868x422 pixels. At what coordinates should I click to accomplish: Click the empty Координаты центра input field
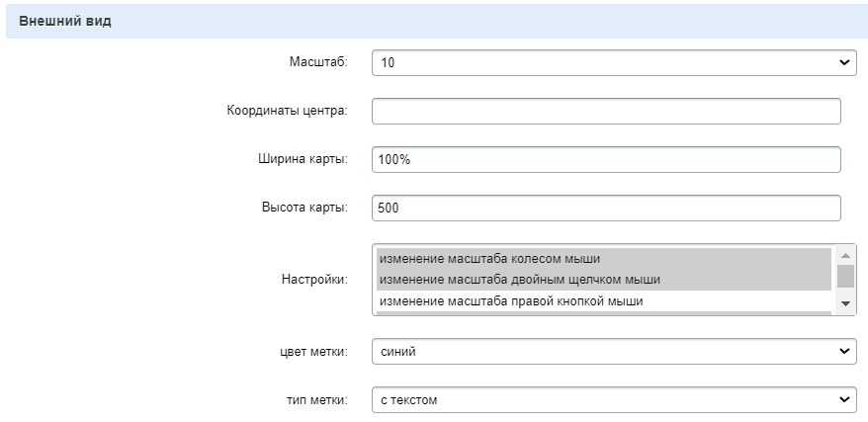click(x=605, y=111)
